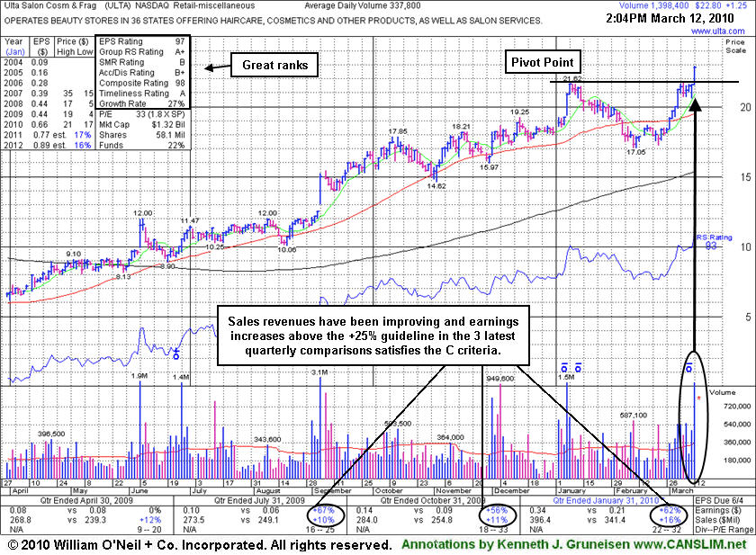Select the 1.9M volume label

[x=139, y=376]
